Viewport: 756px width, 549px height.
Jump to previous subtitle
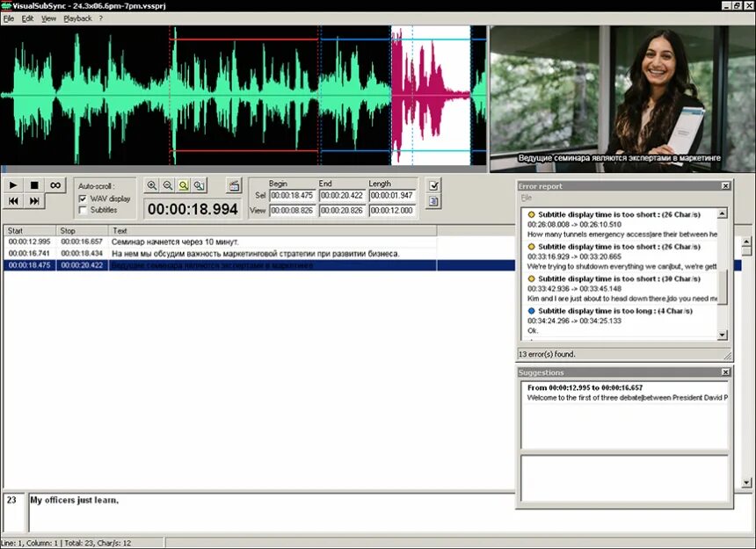coord(13,201)
